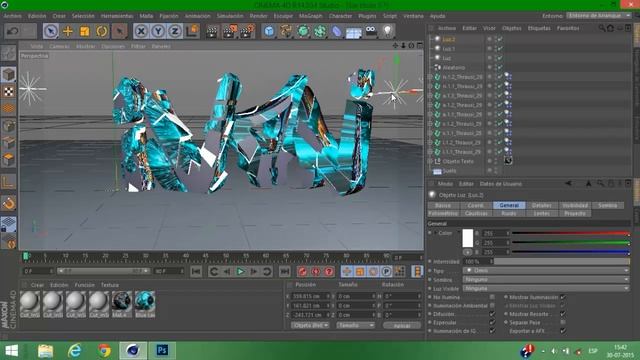This screenshot has height=360, width=640.
Task: Toggle the Z axis lock
Action: click(x=175, y=31)
